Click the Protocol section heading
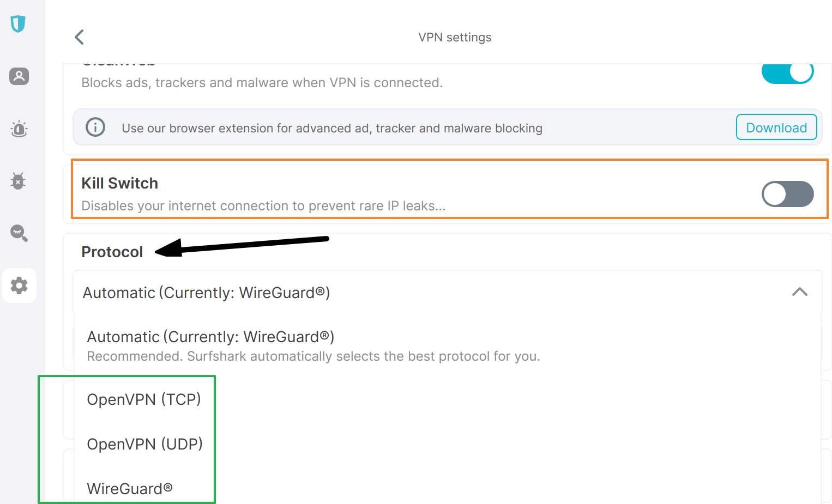The width and height of the screenshot is (832, 504). pos(112,252)
